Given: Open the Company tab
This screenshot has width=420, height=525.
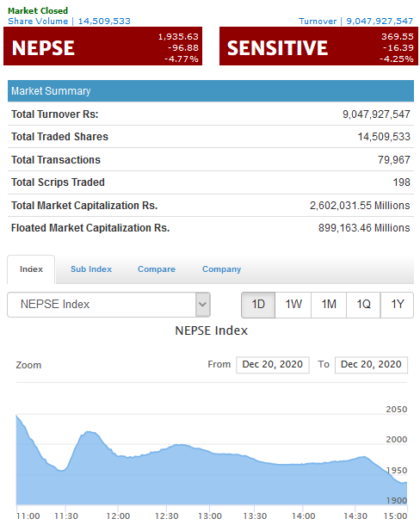Looking at the screenshot, I should (x=221, y=269).
